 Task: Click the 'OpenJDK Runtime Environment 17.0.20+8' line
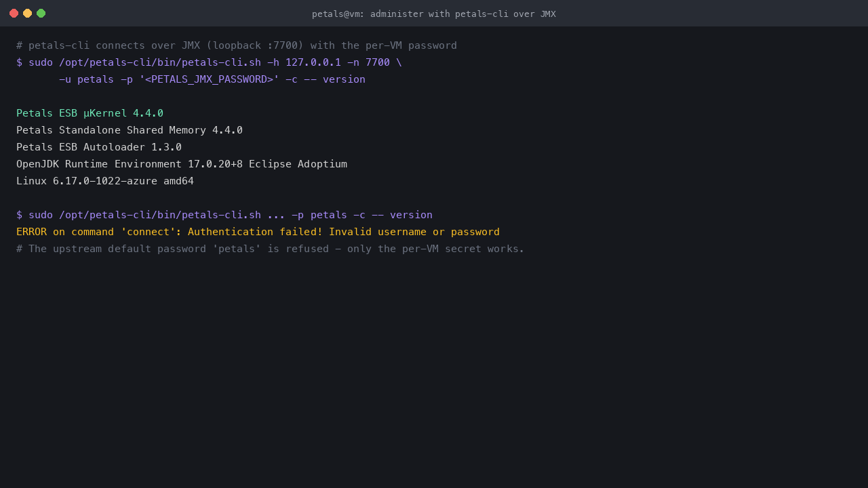[182, 164]
